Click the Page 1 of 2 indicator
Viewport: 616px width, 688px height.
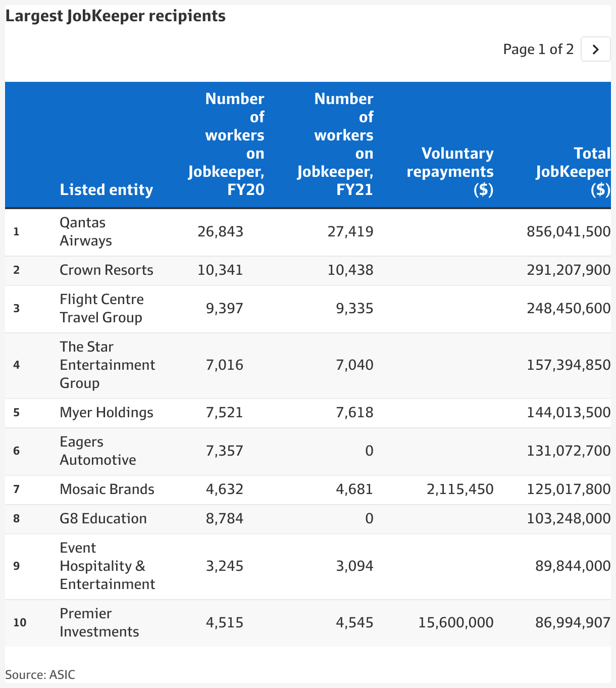(x=538, y=49)
